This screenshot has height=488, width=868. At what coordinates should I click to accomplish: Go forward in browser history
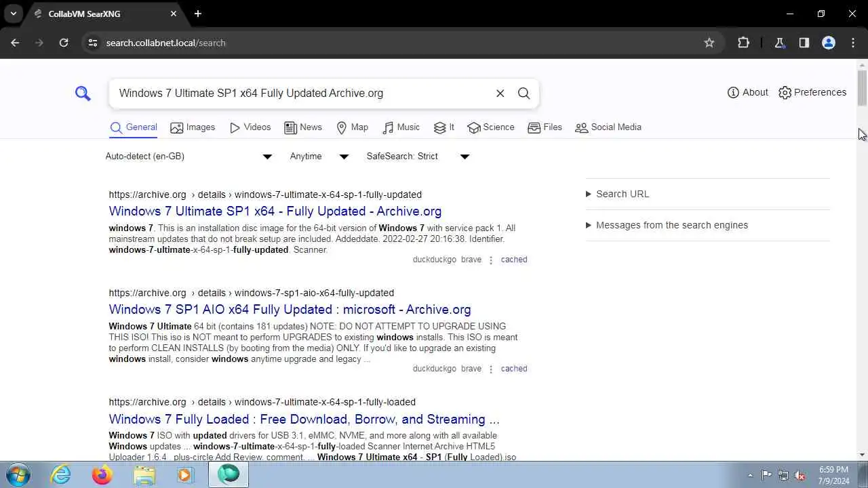[39, 43]
